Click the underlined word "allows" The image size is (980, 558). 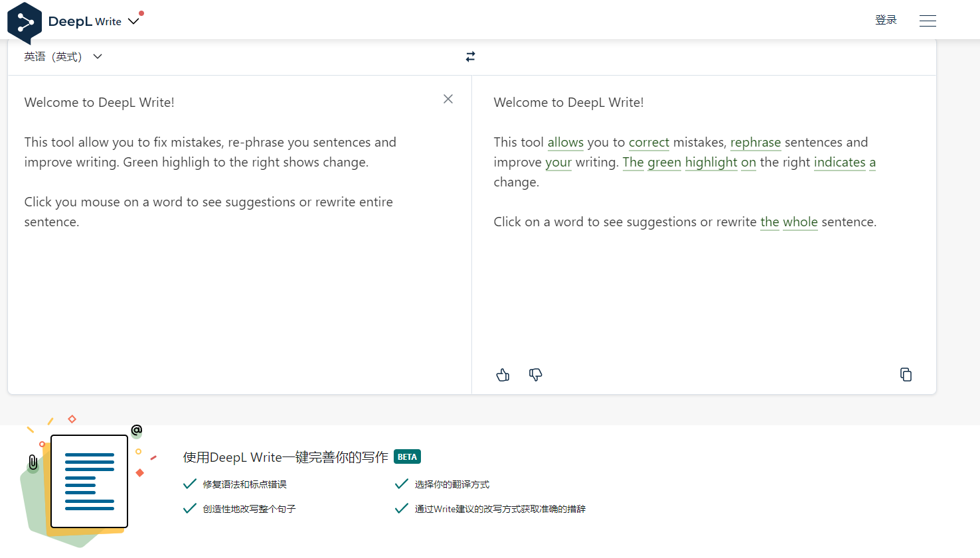[x=565, y=143]
